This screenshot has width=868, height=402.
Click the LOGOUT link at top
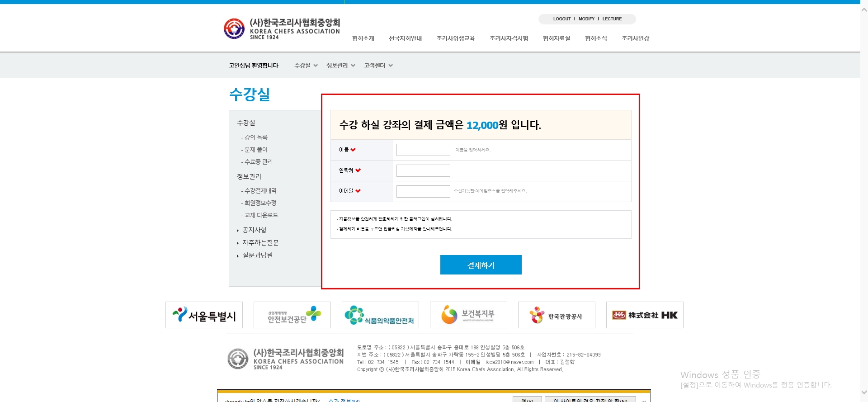(x=562, y=19)
